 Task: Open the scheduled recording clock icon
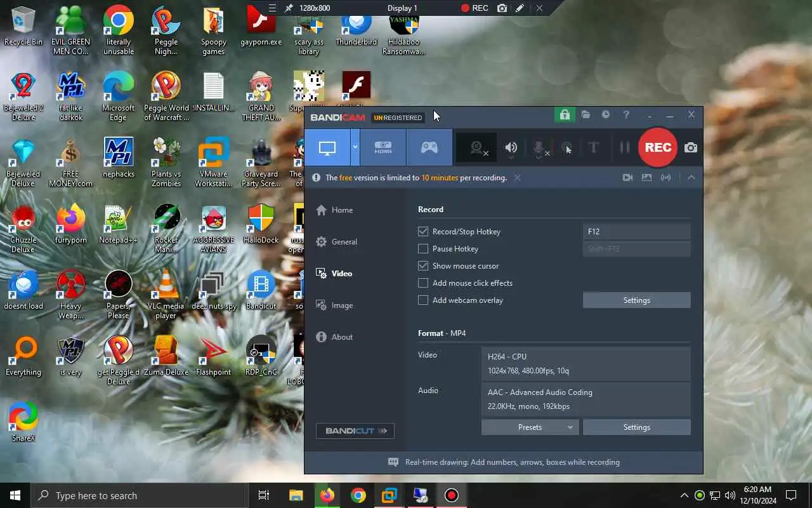click(606, 115)
